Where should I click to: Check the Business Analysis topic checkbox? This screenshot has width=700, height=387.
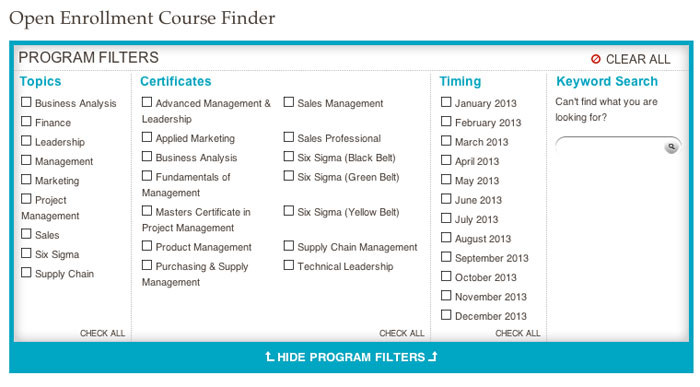point(26,102)
